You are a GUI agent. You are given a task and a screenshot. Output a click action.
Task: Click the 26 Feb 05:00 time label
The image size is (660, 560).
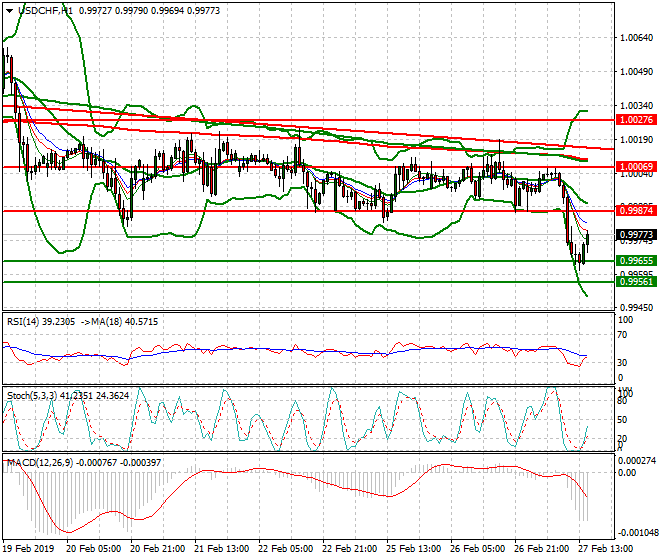tap(477, 549)
